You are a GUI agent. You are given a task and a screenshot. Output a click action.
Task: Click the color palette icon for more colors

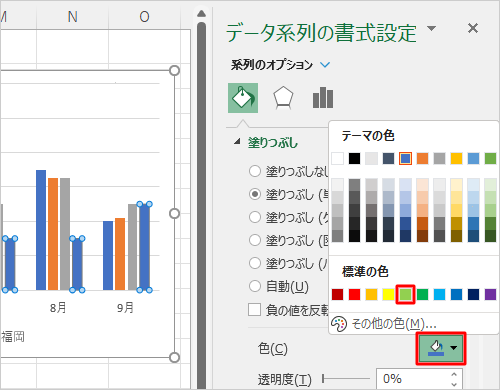(339, 324)
